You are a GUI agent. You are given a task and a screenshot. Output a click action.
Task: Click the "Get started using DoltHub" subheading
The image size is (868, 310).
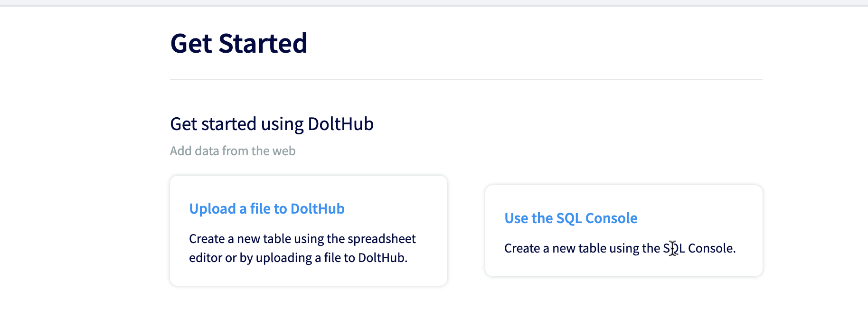click(272, 123)
